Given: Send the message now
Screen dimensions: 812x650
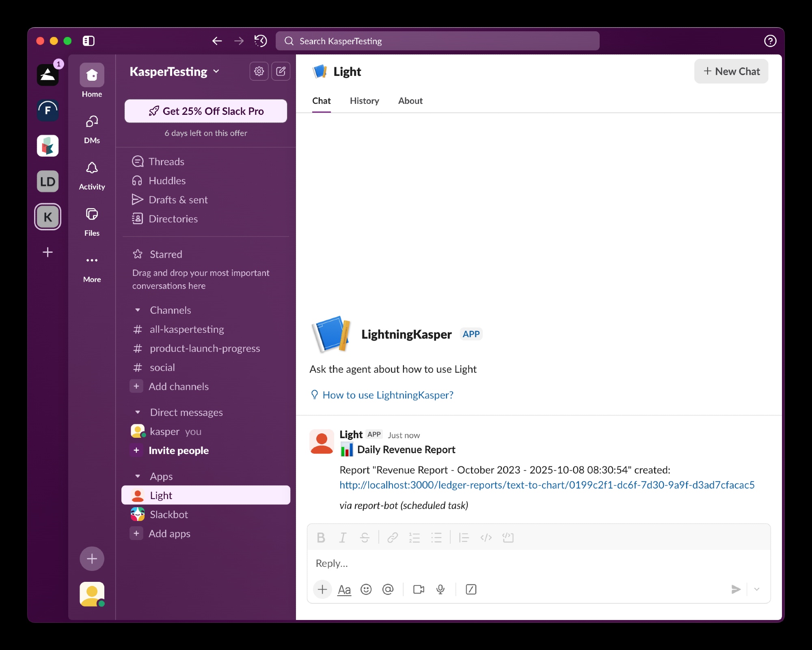Looking at the screenshot, I should pos(736,589).
